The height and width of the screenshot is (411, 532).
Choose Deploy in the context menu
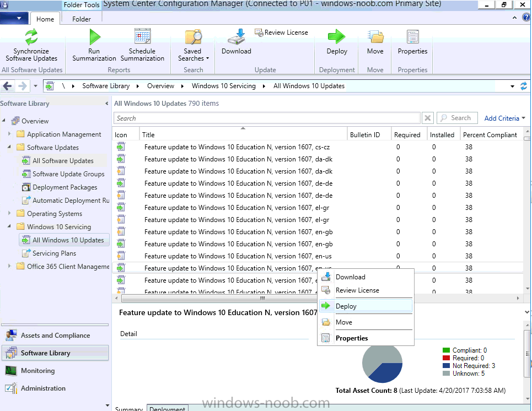[366, 306]
